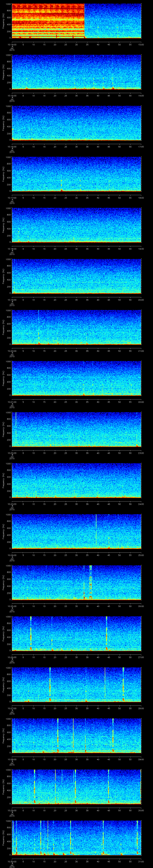Click the 10:15:00 start time label

[x=12, y=96]
